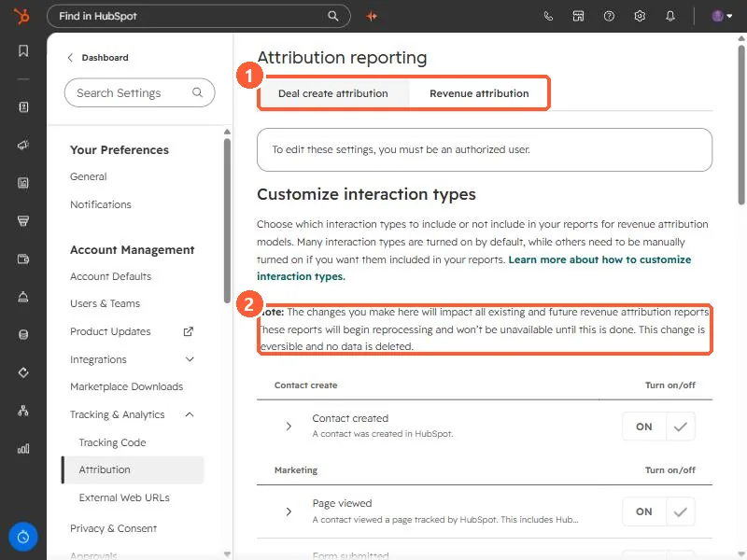Toggle Contact created ON switch
This screenshot has width=747, height=560.
coord(658,427)
